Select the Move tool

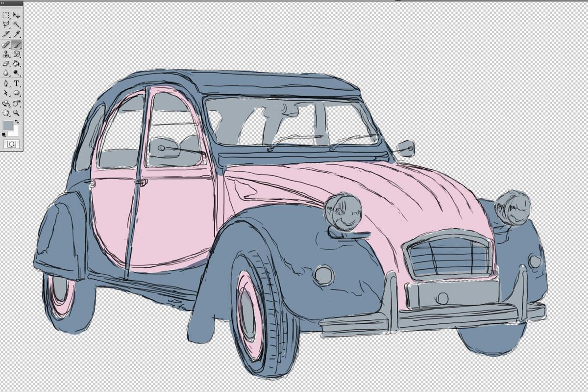coord(16,15)
